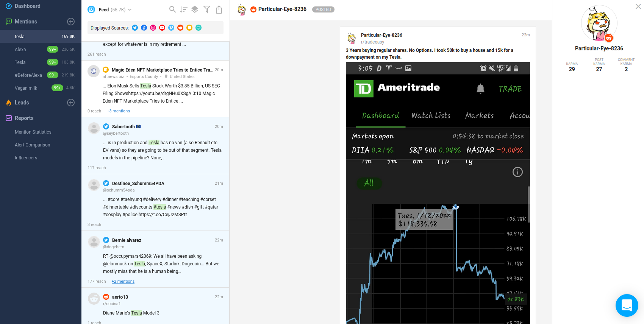Click the export share icon in feed toolbar
The height and width of the screenshot is (324, 644).
point(219,9)
